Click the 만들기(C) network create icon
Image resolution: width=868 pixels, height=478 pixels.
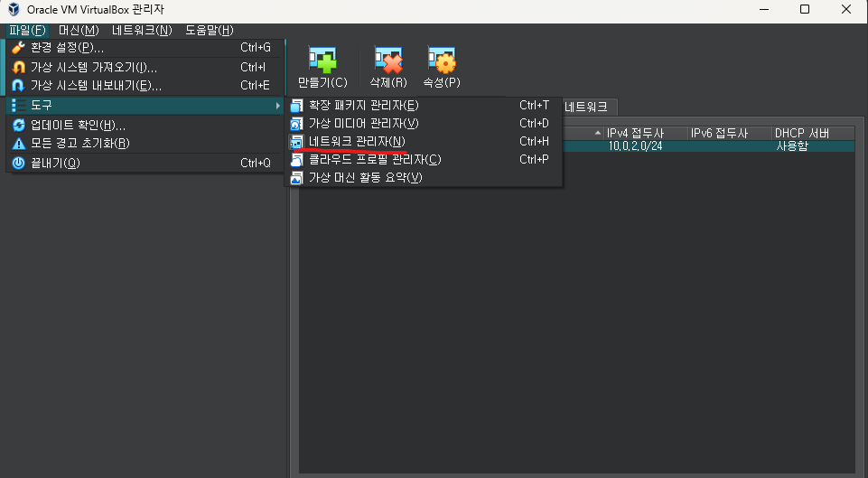click(322, 60)
